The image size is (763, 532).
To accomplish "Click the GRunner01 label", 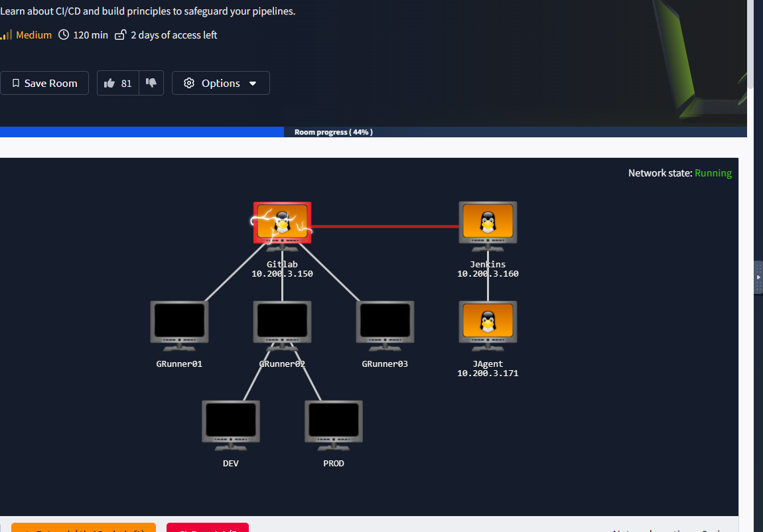I will point(179,364).
